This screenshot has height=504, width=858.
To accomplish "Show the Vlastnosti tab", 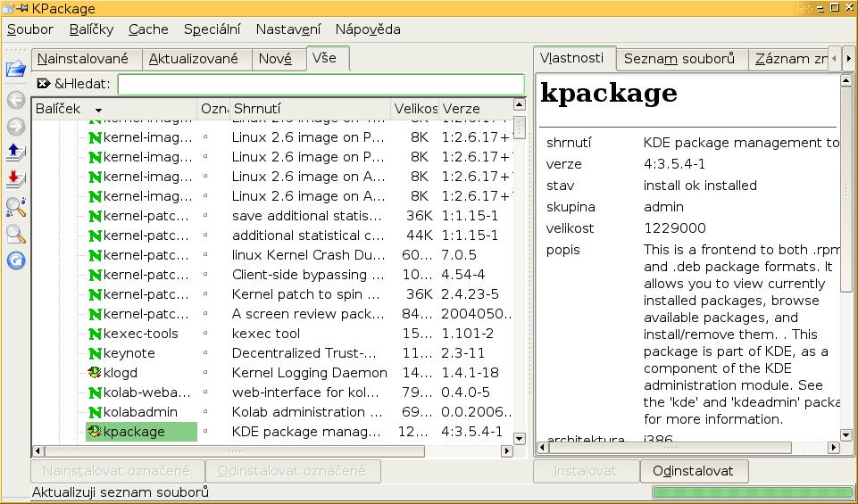I will click(575, 58).
